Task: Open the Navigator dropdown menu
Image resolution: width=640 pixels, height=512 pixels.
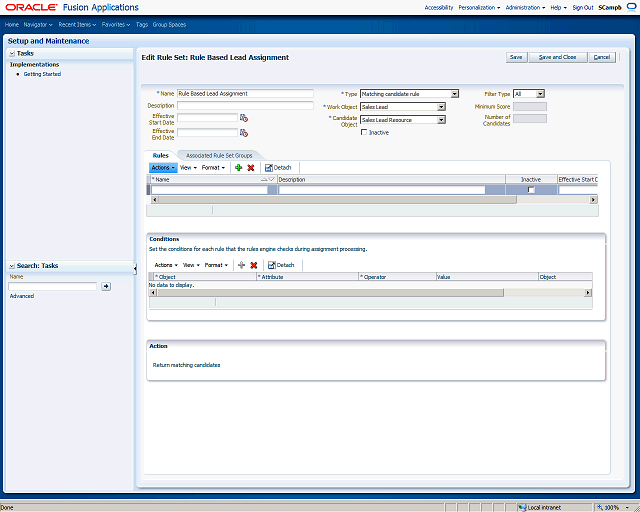Action: coord(38,24)
